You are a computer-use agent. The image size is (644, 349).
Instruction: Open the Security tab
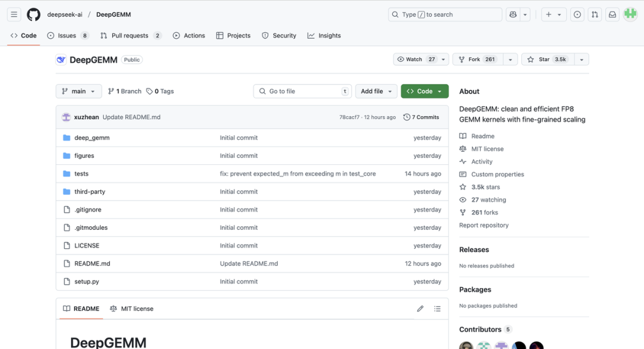(x=279, y=36)
